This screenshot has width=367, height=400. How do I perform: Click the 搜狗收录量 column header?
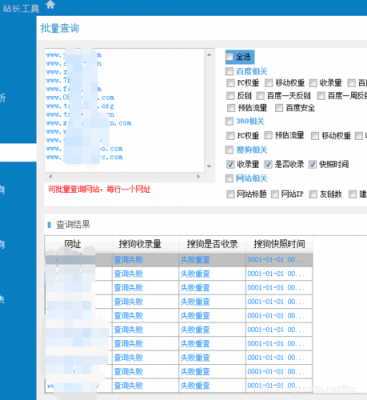pos(145,244)
